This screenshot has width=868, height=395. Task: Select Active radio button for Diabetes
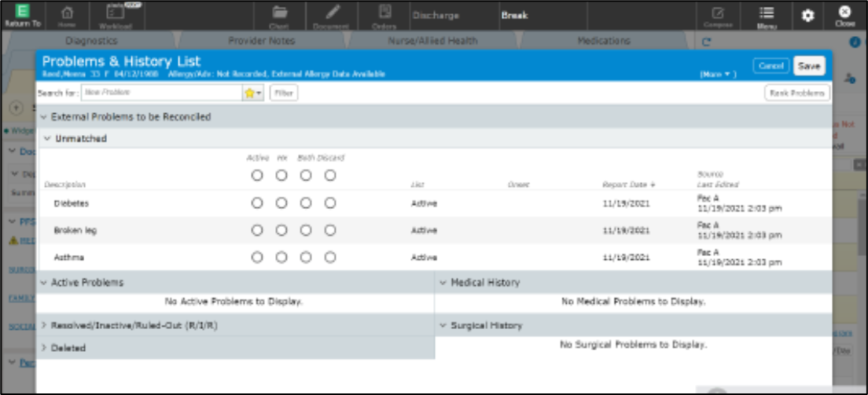[x=257, y=203]
